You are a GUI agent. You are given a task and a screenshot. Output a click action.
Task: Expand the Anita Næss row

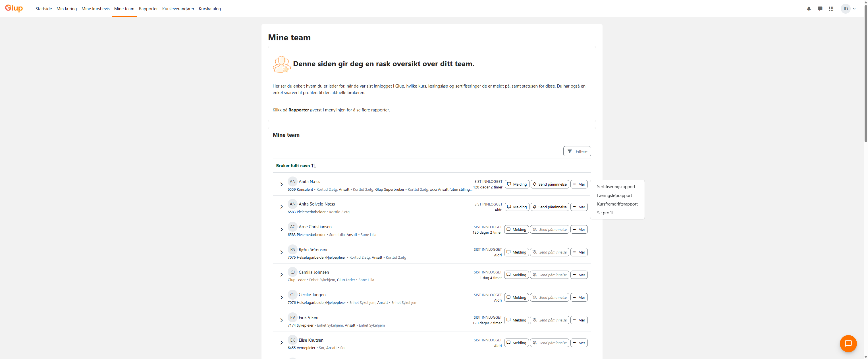tap(281, 184)
